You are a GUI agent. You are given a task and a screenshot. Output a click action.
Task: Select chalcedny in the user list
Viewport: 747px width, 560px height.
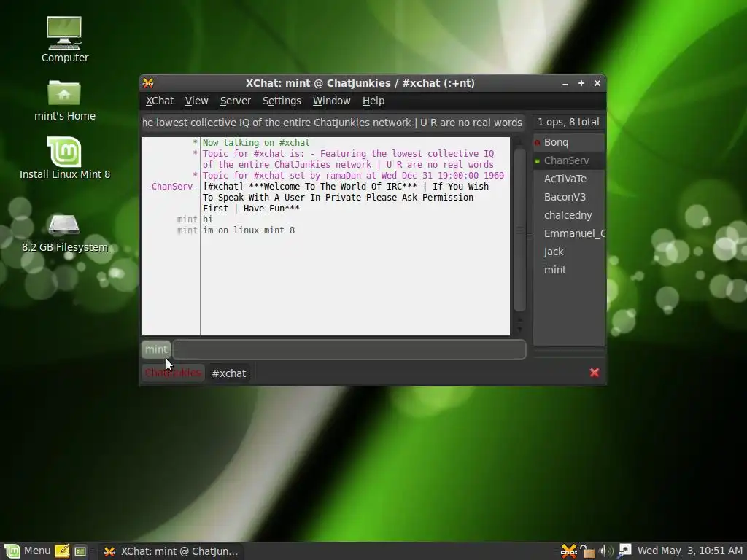pos(569,215)
